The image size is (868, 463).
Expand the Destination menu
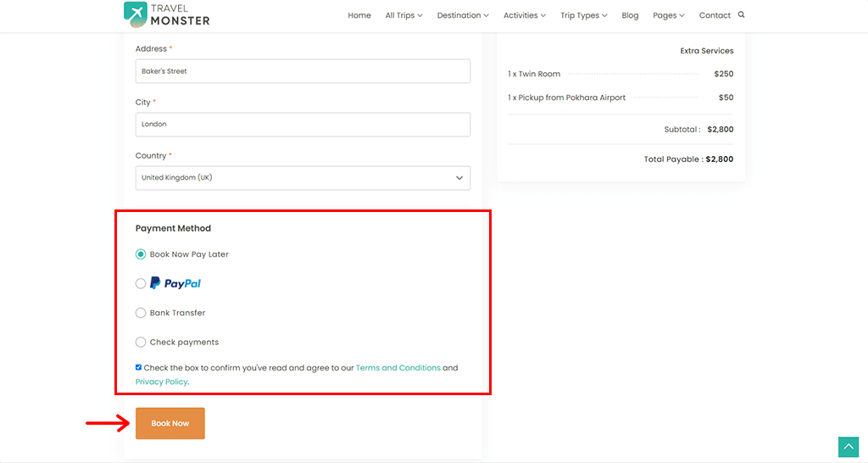point(463,15)
